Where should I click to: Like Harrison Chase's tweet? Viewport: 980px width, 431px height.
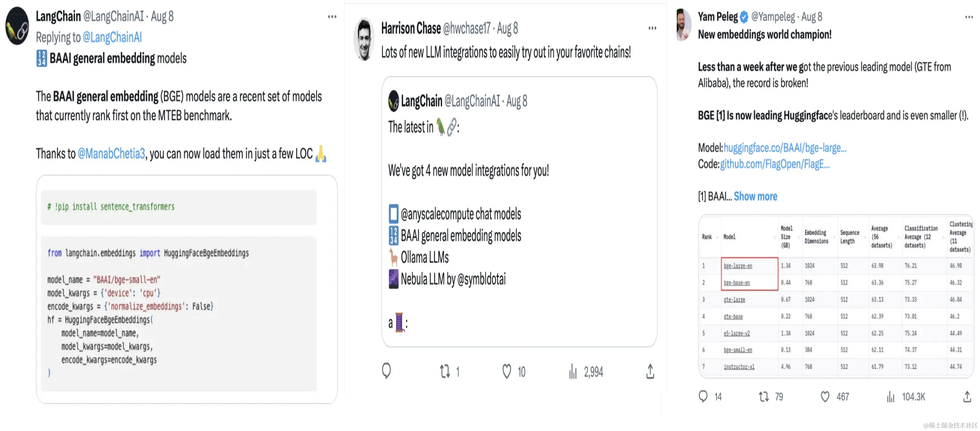(506, 371)
